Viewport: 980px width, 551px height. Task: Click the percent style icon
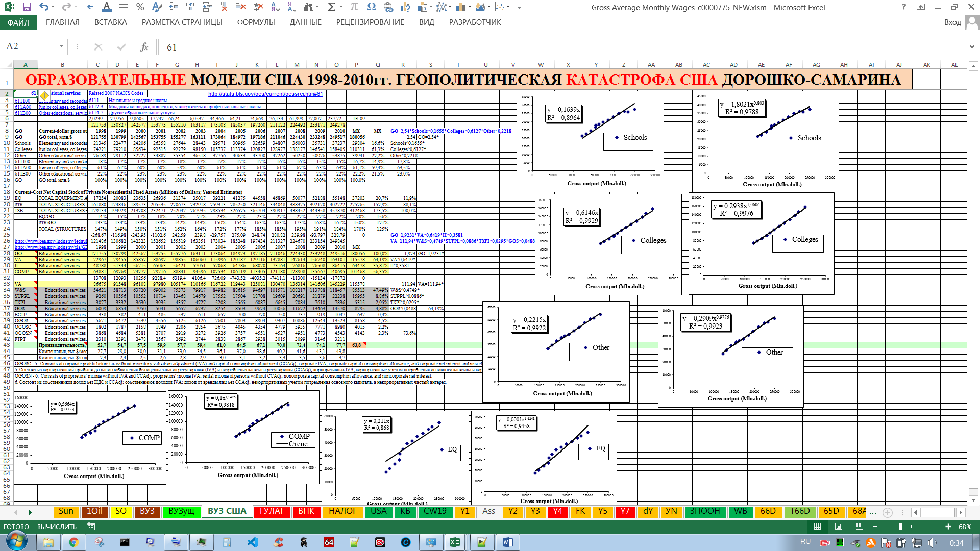pyautogui.click(x=140, y=7)
